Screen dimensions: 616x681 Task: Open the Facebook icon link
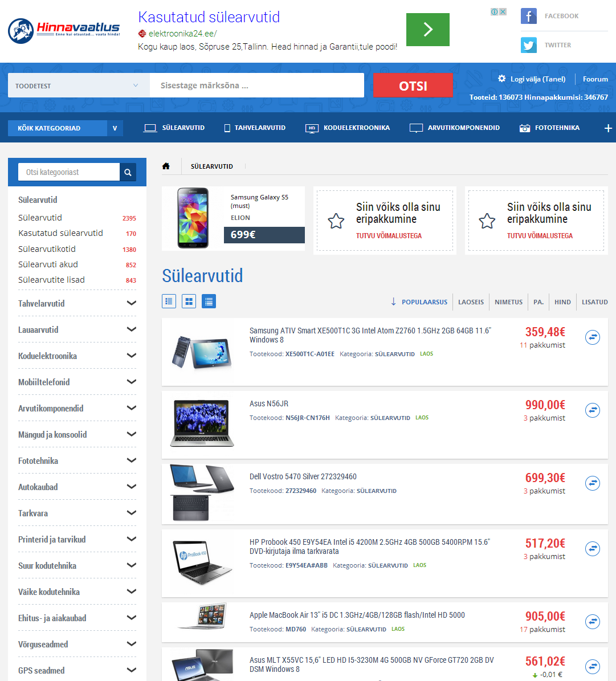click(x=529, y=16)
